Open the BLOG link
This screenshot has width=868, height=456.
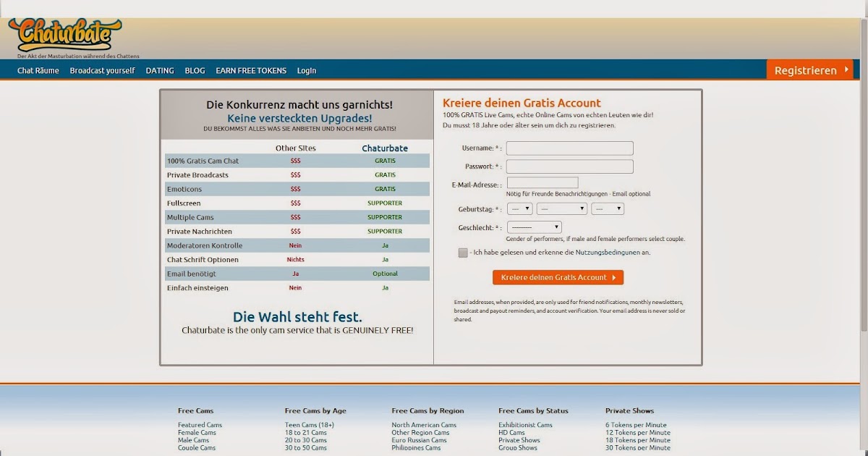click(x=195, y=71)
